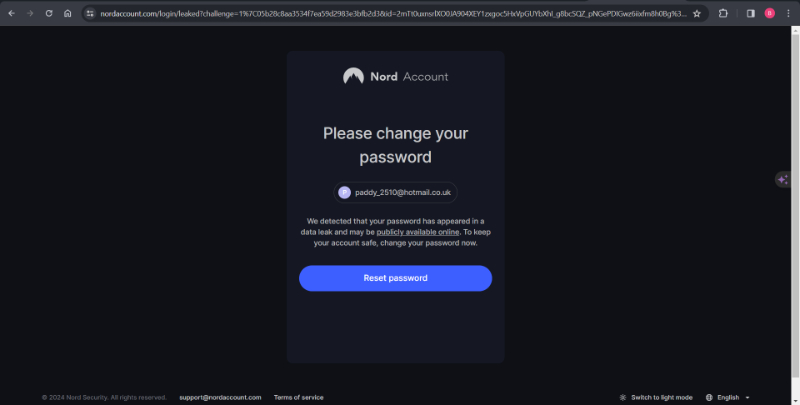Click the browser forward arrow
Image resolution: width=800 pixels, height=405 pixels.
(x=30, y=13)
